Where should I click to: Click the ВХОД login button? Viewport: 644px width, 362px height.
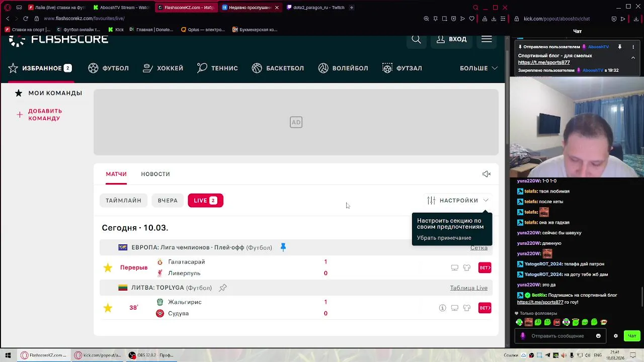(x=451, y=39)
